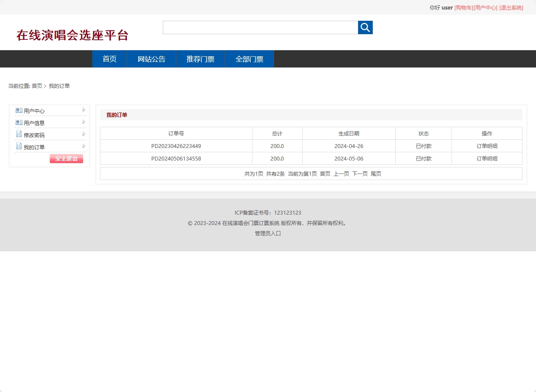Click 退出系统 at top right
The image size is (536, 392).
[511, 7]
